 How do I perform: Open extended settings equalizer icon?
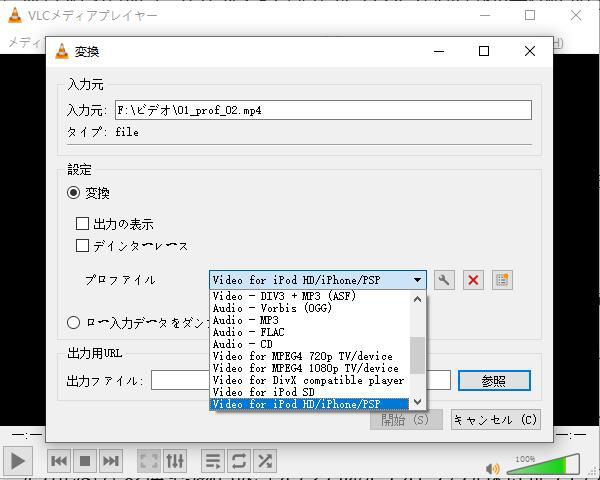pos(175,461)
